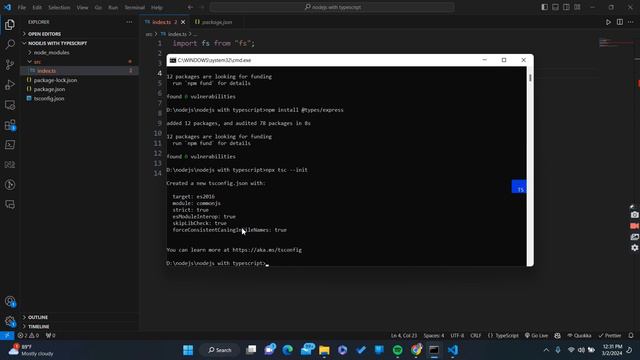Click the red video record icon on the right edge
Viewport: 640px width, 360px height.
point(634,226)
